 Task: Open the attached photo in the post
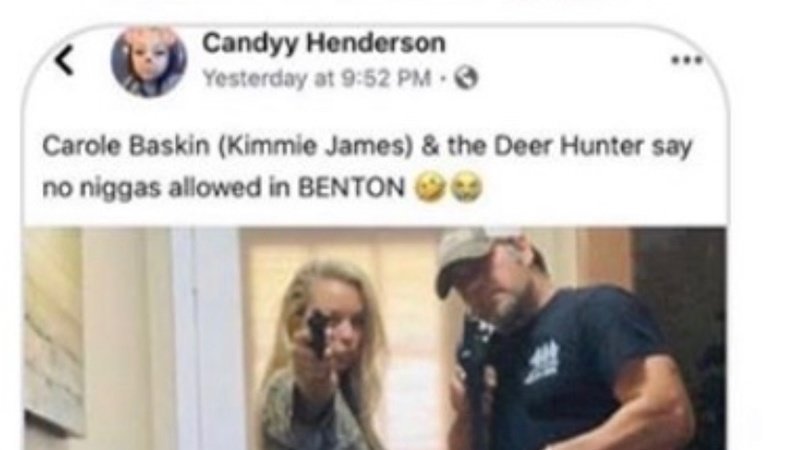coord(375,338)
